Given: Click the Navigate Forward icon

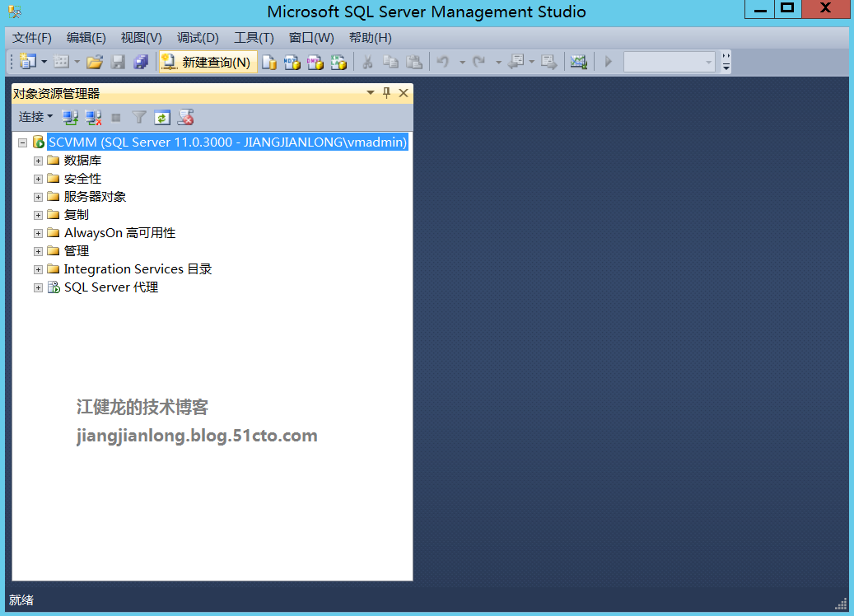Looking at the screenshot, I should point(549,62).
